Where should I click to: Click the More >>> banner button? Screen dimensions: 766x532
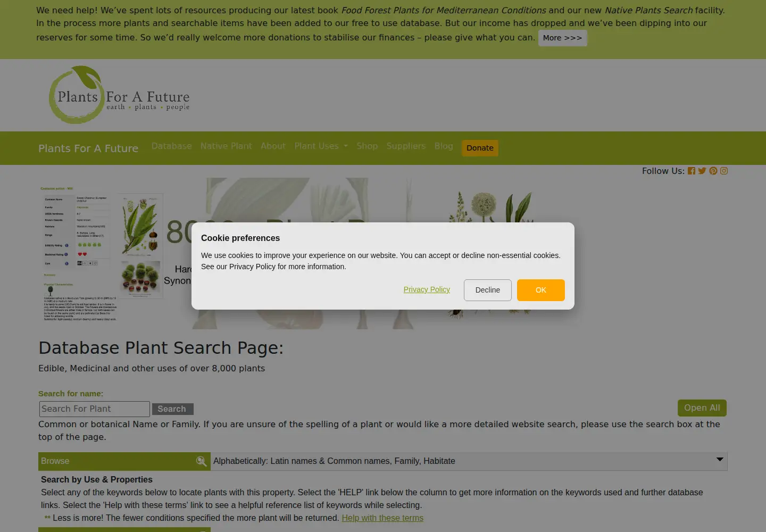[563, 38]
